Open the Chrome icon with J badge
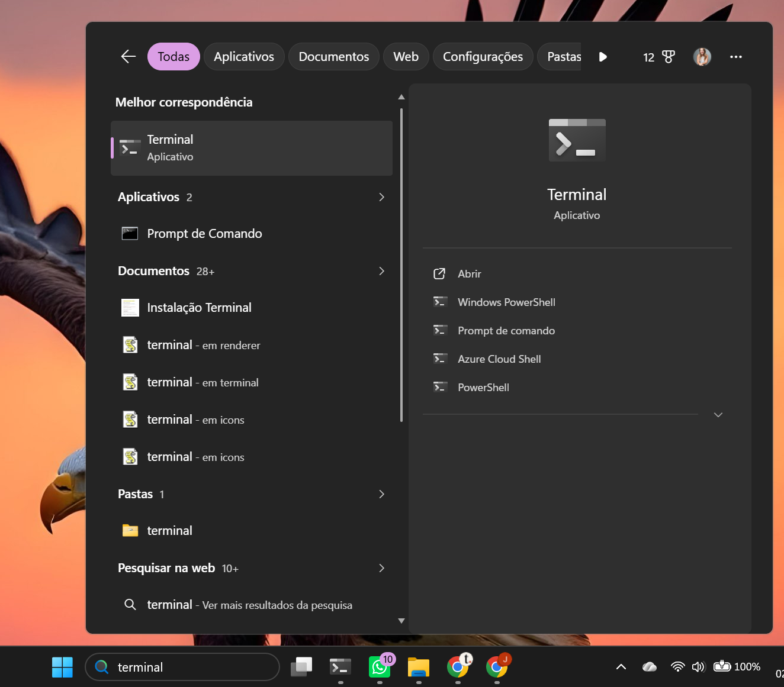784x687 pixels. [497, 667]
